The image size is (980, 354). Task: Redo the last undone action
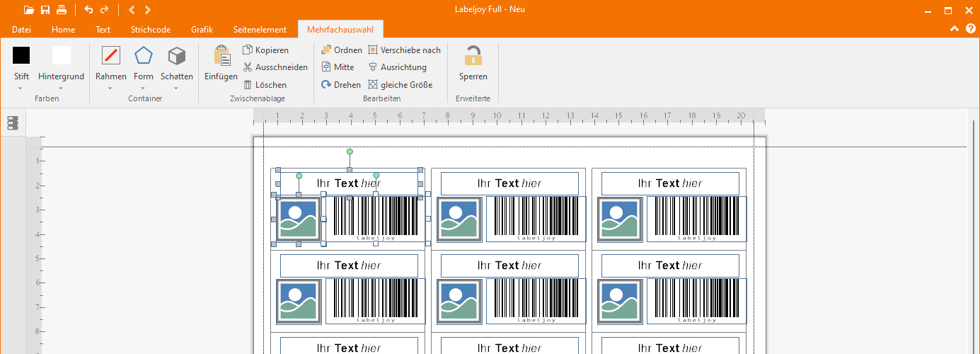(105, 10)
